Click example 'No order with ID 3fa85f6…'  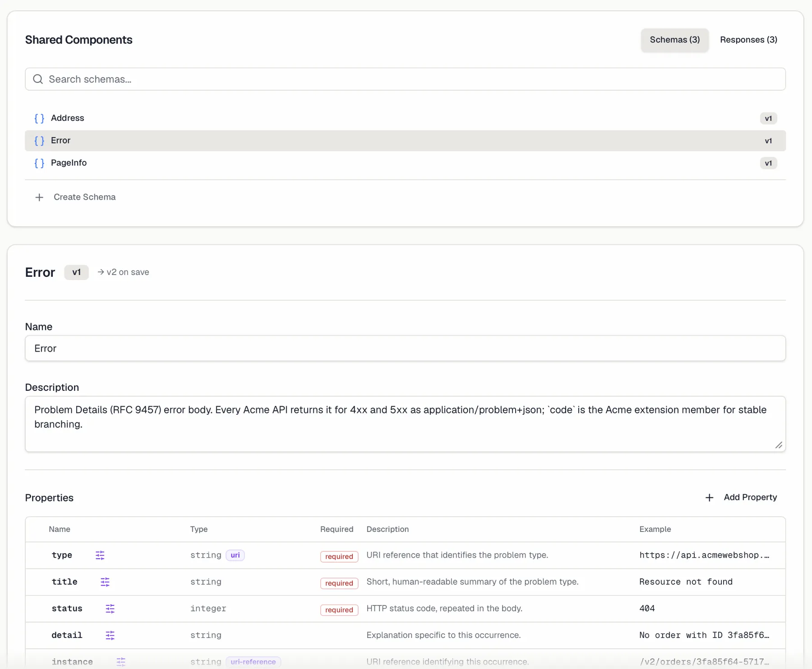click(x=704, y=635)
